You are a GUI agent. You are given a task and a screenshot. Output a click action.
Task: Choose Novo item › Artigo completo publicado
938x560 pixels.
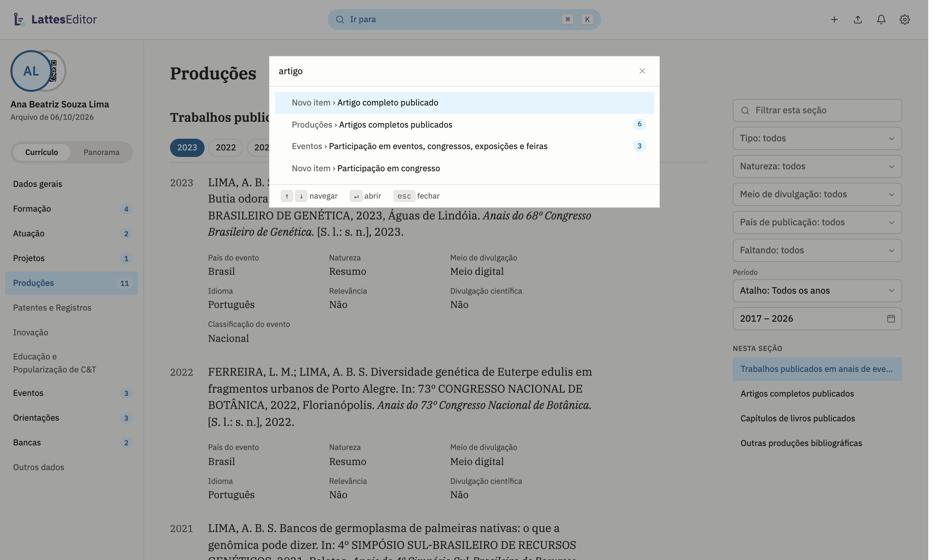(464, 103)
